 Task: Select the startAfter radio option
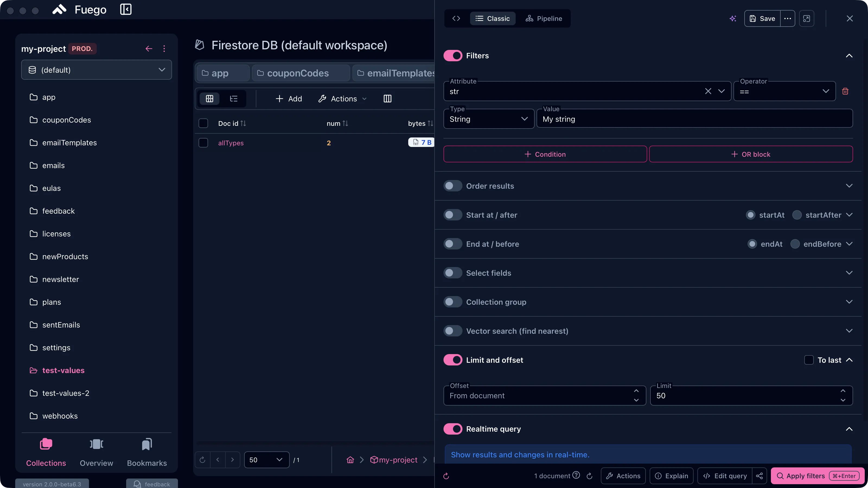[797, 215]
